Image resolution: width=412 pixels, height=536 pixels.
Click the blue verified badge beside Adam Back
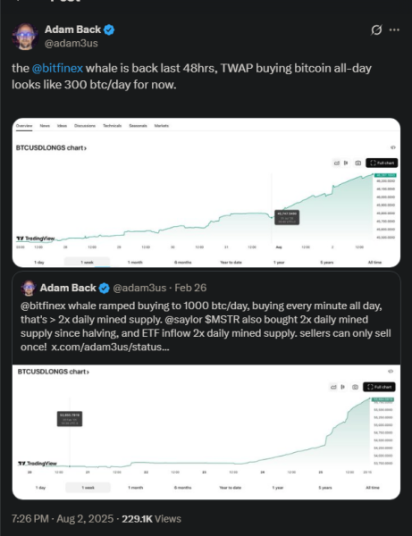109,30
